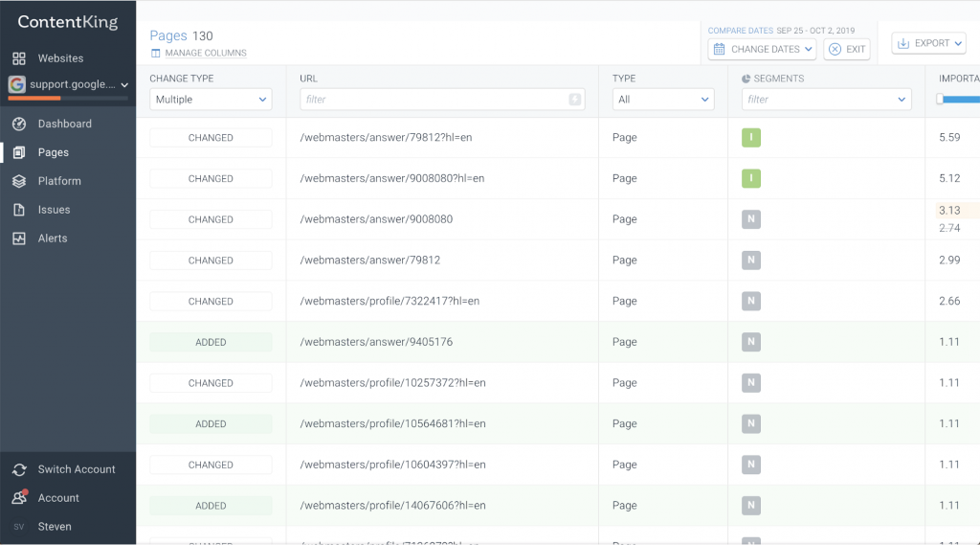Open URL /webmasters/profile/14067606?hl=en

pos(392,506)
